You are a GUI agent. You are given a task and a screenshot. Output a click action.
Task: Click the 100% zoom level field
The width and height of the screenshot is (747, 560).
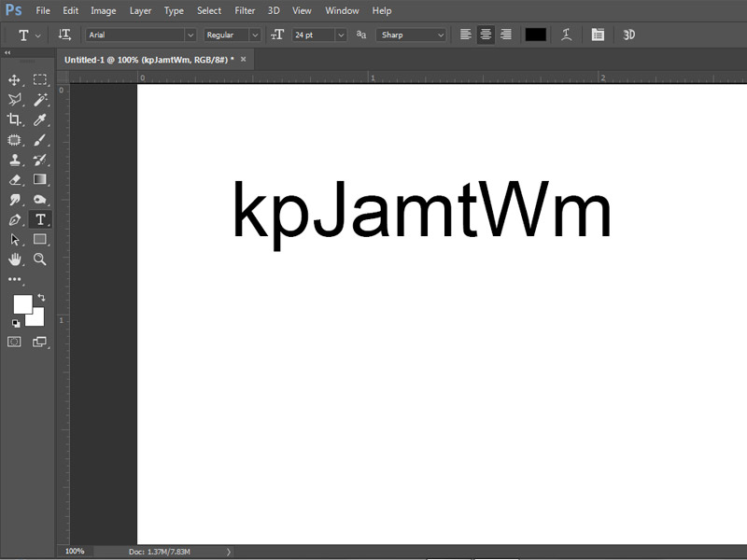point(75,551)
